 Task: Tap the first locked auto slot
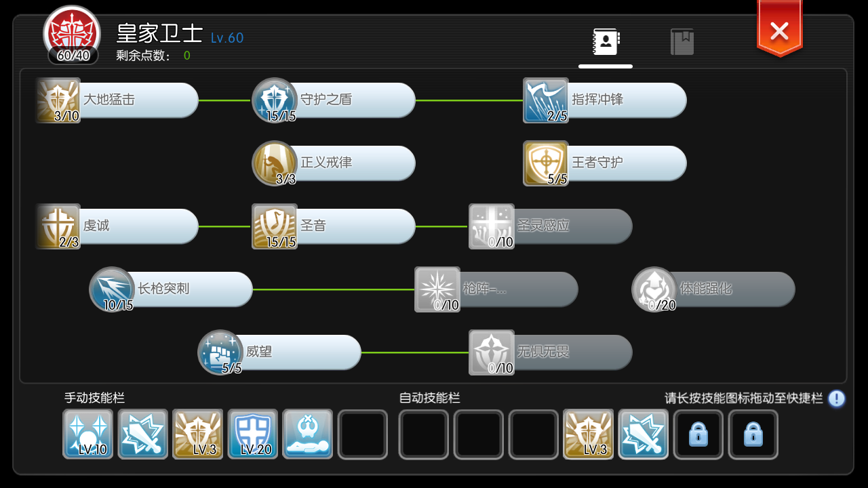tap(698, 434)
